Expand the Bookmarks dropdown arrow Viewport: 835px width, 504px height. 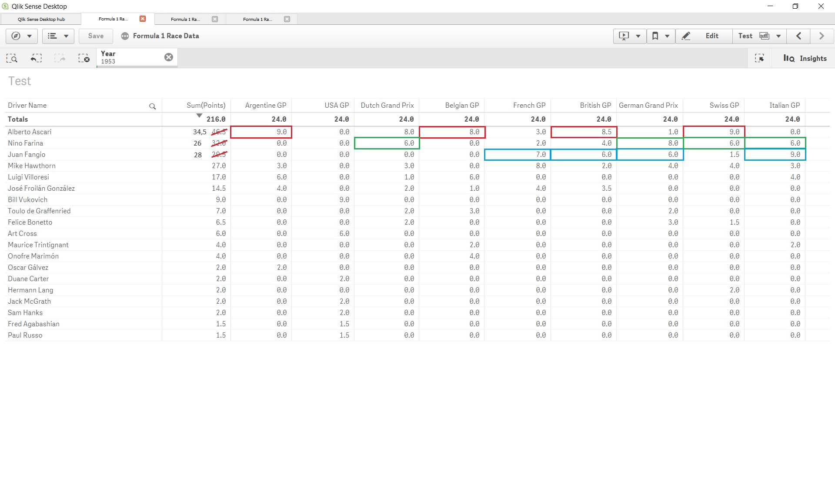[x=667, y=36]
